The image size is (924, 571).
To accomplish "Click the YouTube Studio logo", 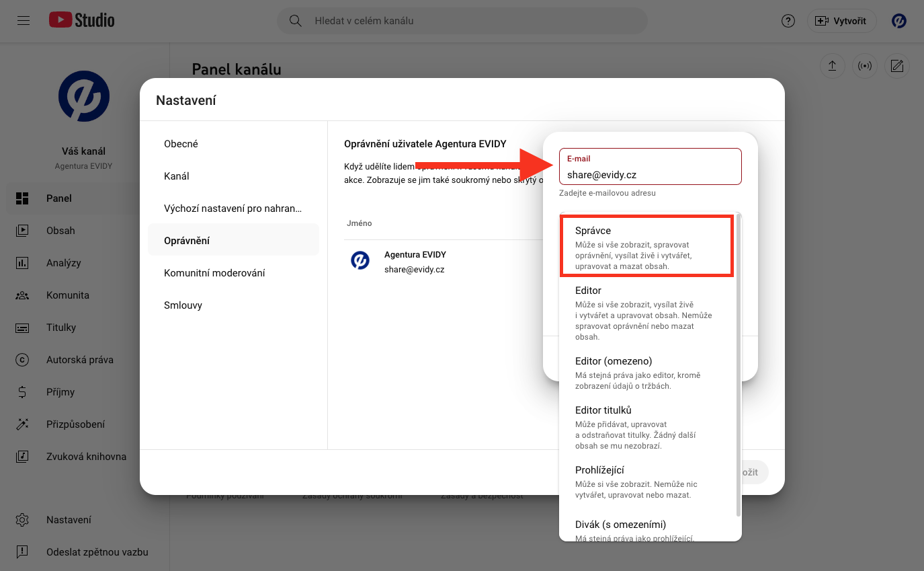I will pyautogui.click(x=82, y=21).
